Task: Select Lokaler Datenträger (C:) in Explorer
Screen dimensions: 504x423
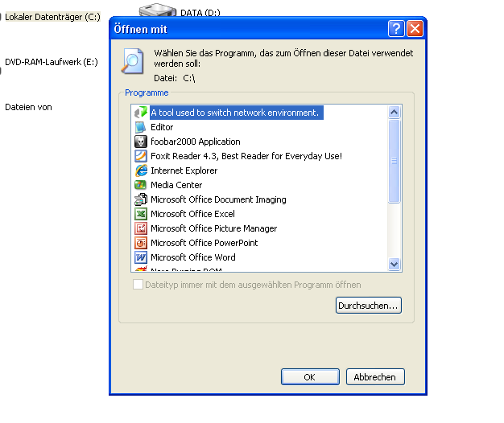Action: pos(52,17)
